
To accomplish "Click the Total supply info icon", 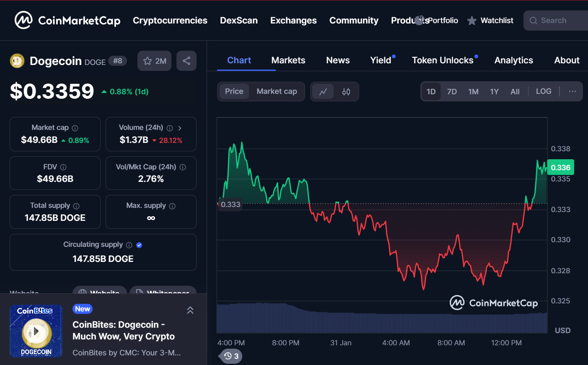I will click(x=76, y=206).
